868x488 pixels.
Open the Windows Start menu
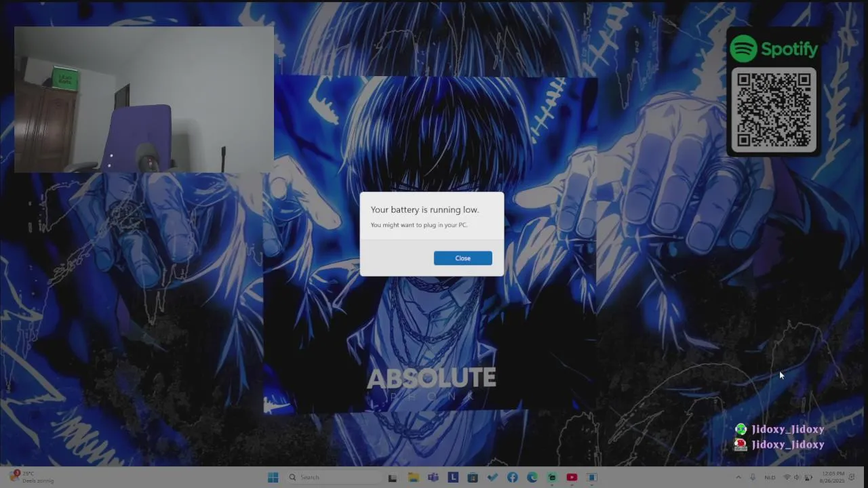[x=273, y=477]
